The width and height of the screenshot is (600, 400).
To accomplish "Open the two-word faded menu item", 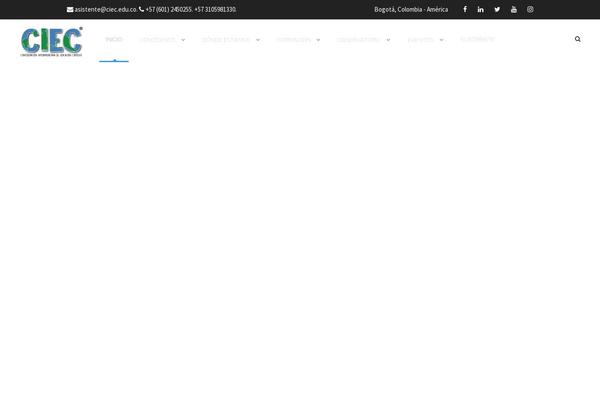I will click(226, 40).
